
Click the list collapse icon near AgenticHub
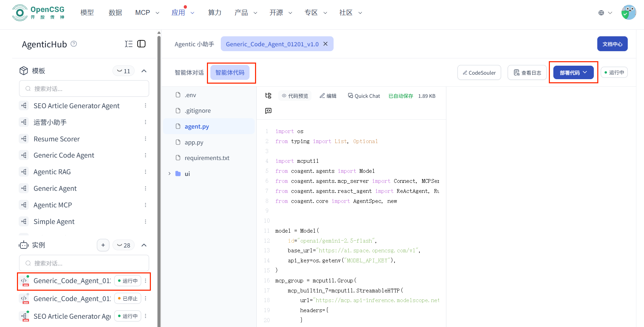129,44
